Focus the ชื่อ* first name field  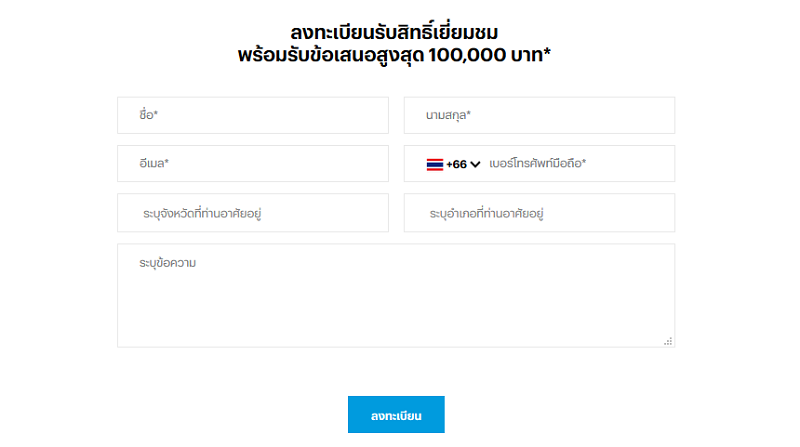click(x=252, y=115)
